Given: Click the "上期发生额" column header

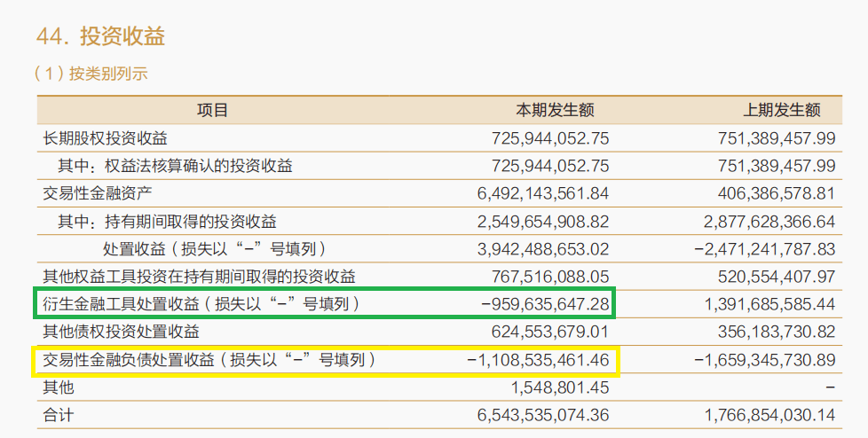Looking at the screenshot, I should (x=781, y=110).
